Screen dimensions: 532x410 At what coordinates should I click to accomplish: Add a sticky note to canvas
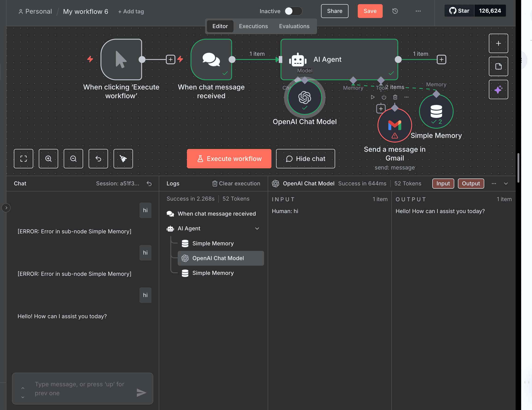(x=498, y=66)
